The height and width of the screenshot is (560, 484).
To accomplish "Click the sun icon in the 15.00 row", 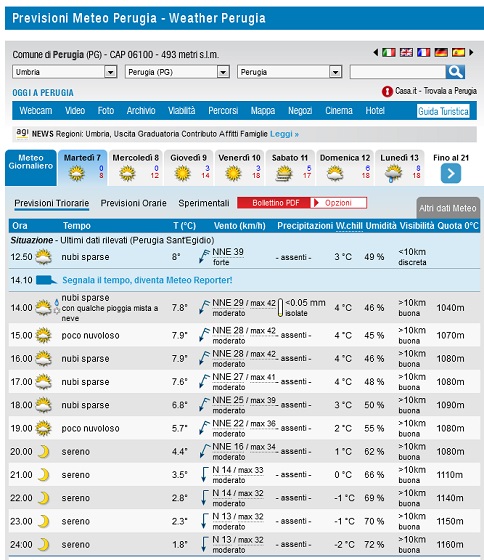I will click(44, 335).
